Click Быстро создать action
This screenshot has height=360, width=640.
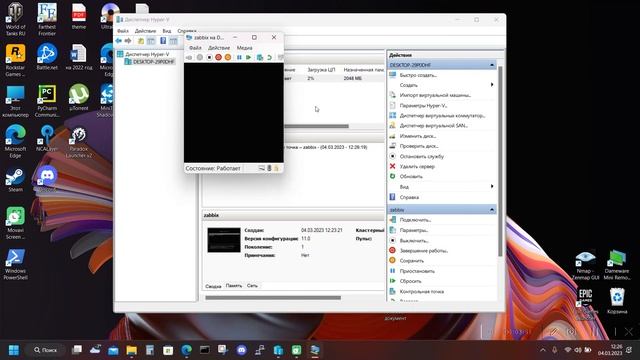tap(418, 75)
